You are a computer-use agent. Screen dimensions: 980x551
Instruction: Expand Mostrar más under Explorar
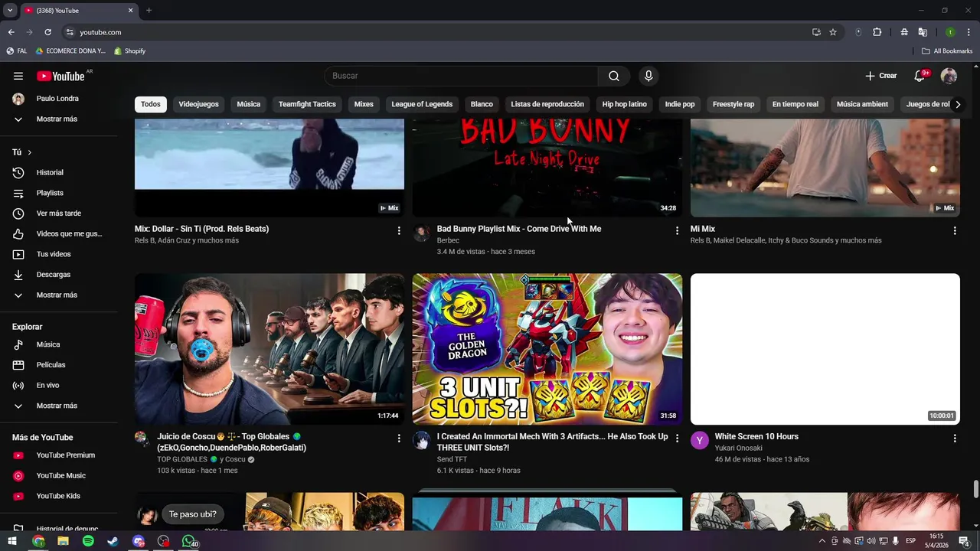pos(58,406)
